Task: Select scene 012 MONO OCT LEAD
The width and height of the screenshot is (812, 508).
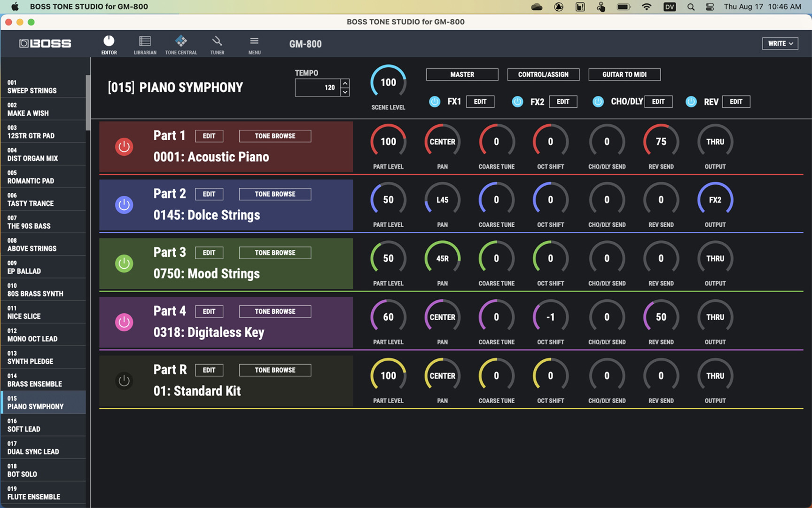Action: click(43, 334)
